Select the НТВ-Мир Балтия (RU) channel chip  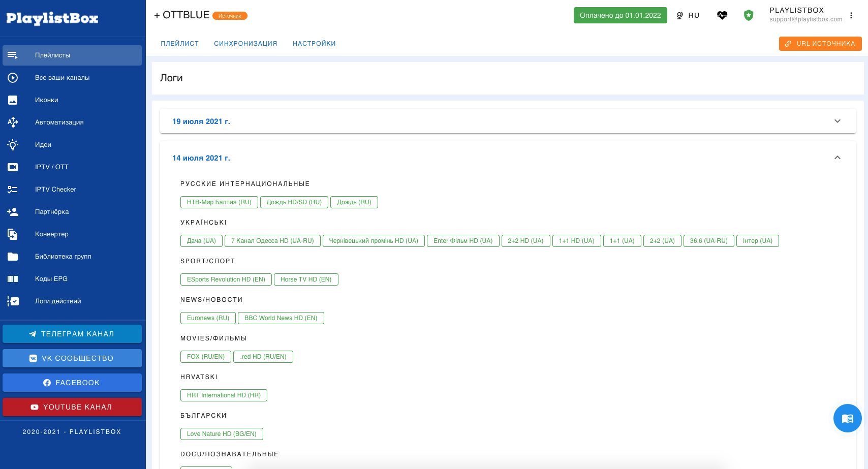pyautogui.click(x=219, y=202)
